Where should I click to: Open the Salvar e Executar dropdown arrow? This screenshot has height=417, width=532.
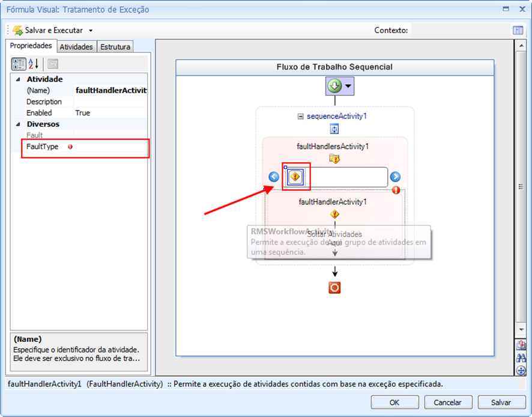click(91, 31)
